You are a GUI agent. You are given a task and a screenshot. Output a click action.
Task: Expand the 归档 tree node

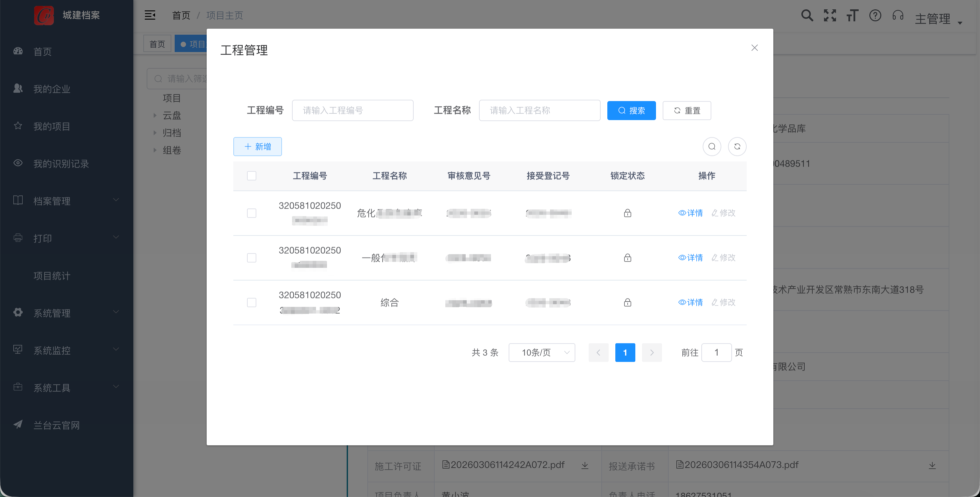point(155,133)
